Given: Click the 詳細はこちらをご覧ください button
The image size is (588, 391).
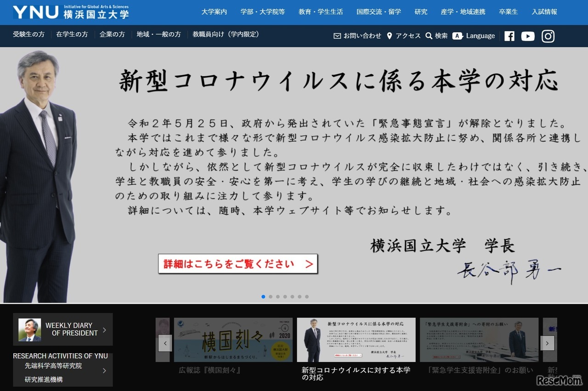Looking at the screenshot, I should pyautogui.click(x=237, y=264).
